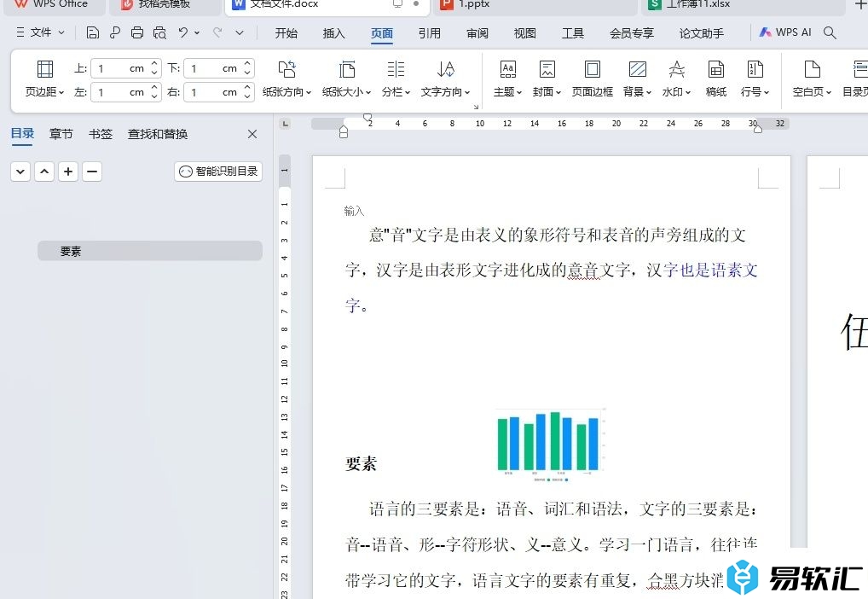
Task: Switch to the 开始 ribbon tab
Action: coord(286,33)
